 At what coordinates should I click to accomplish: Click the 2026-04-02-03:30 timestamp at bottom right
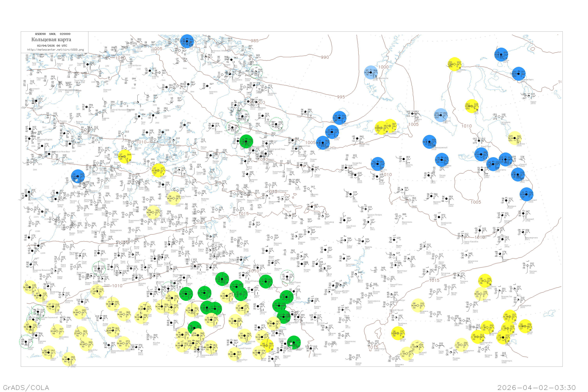(x=536, y=387)
